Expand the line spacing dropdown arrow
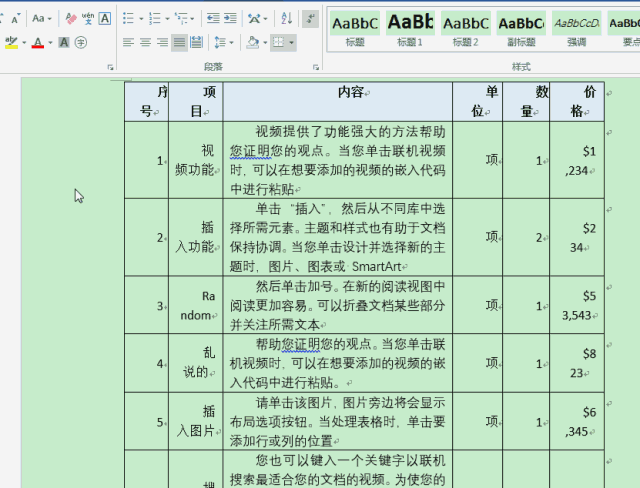 pos(231,42)
